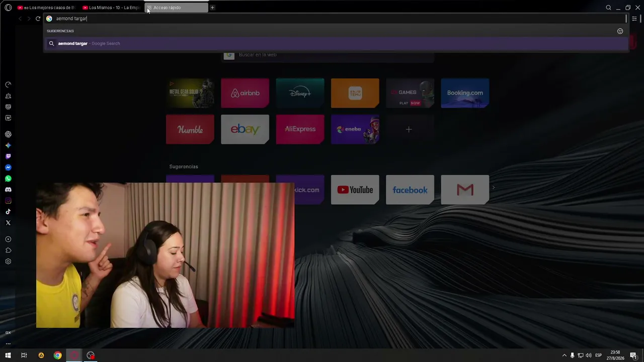Switch to the 'Los Mismos - 10' YouTube tab
The height and width of the screenshot is (362, 644).
[111, 8]
